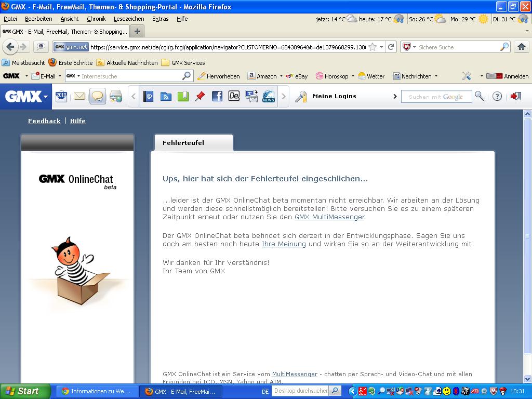The image size is (532, 399).
Task: Go back with the browser back arrow
Action: coord(10,47)
